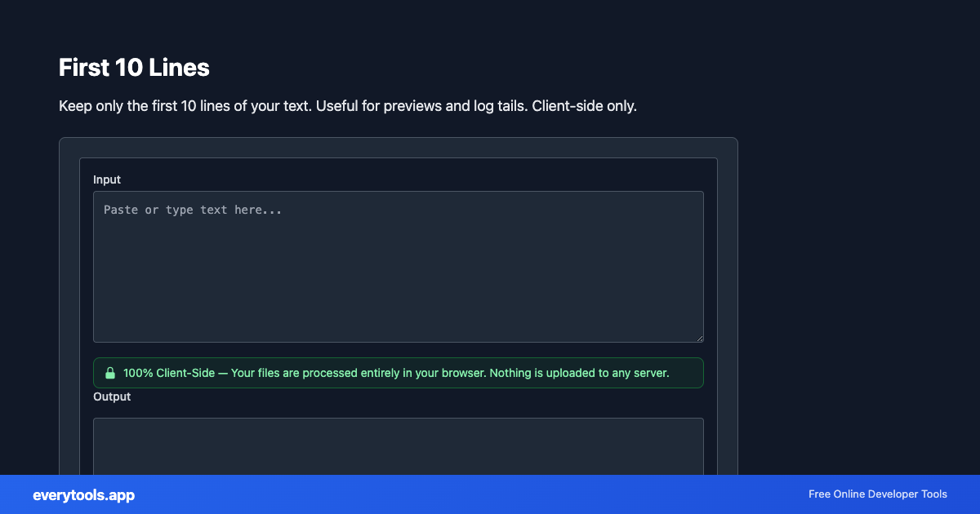Click the top edge of the Input textarea
The width and height of the screenshot is (980, 514).
(398, 192)
